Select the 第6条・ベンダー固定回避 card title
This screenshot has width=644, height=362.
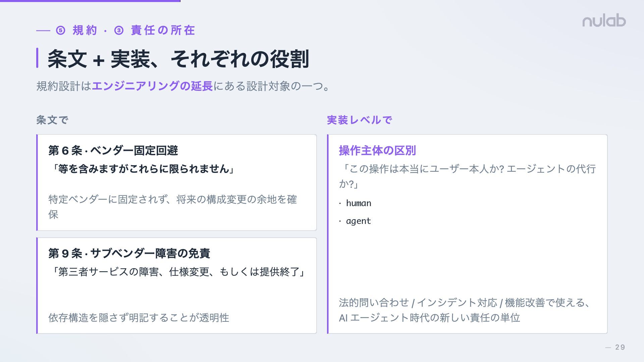113,150
